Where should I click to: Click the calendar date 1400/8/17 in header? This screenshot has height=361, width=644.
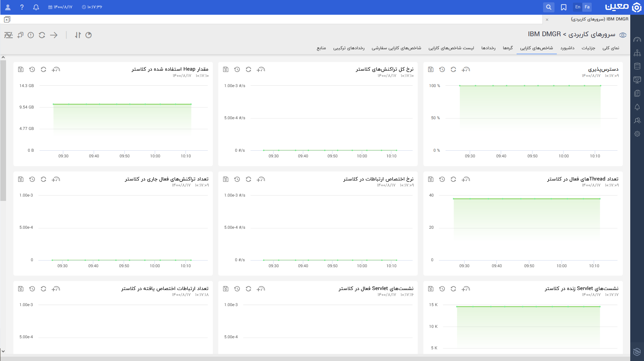[60, 7]
